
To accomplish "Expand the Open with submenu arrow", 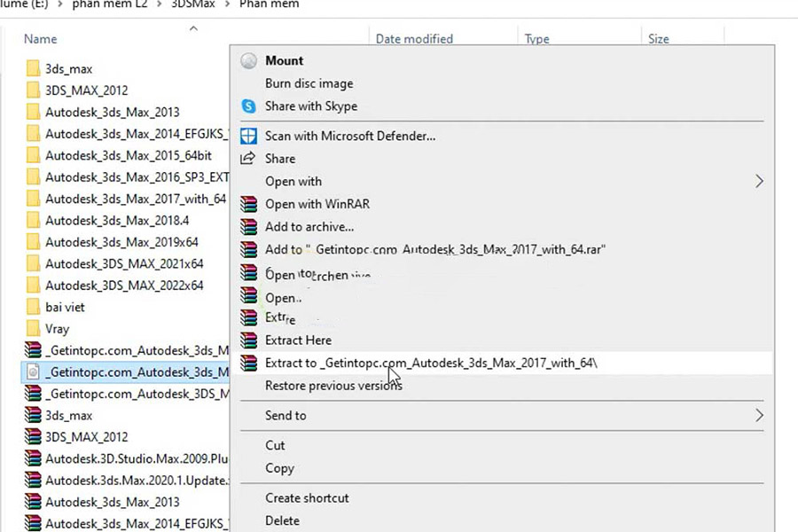I will [x=759, y=181].
